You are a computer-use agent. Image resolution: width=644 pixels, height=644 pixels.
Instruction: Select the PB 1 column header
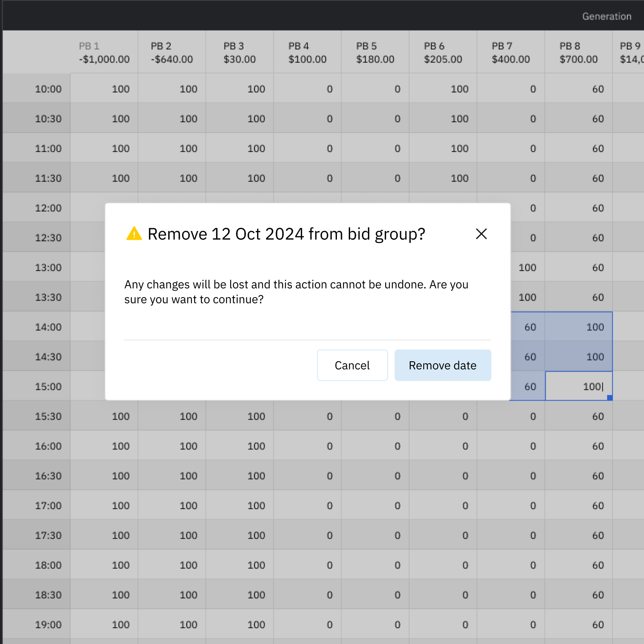coord(104,52)
